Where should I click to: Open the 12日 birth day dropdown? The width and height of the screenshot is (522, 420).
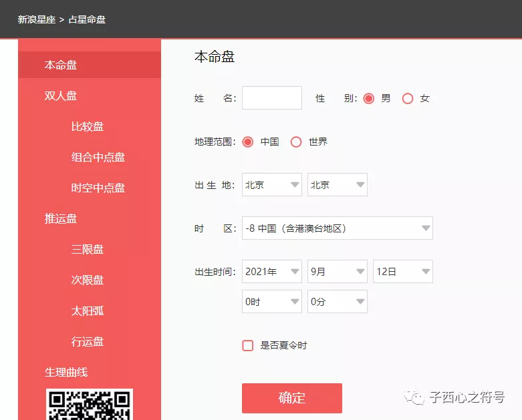pyautogui.click(x=403, y=271)
